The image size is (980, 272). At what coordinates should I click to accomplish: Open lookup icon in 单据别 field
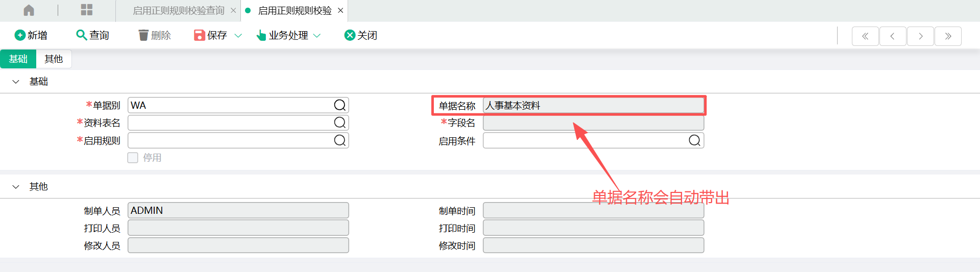[339, 105]
